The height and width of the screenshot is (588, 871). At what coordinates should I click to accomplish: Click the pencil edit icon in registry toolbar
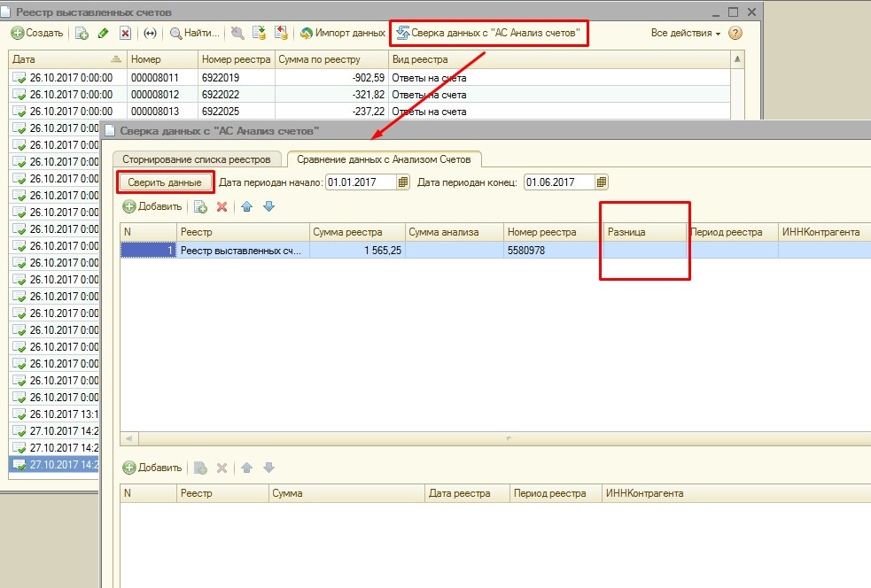103,33
